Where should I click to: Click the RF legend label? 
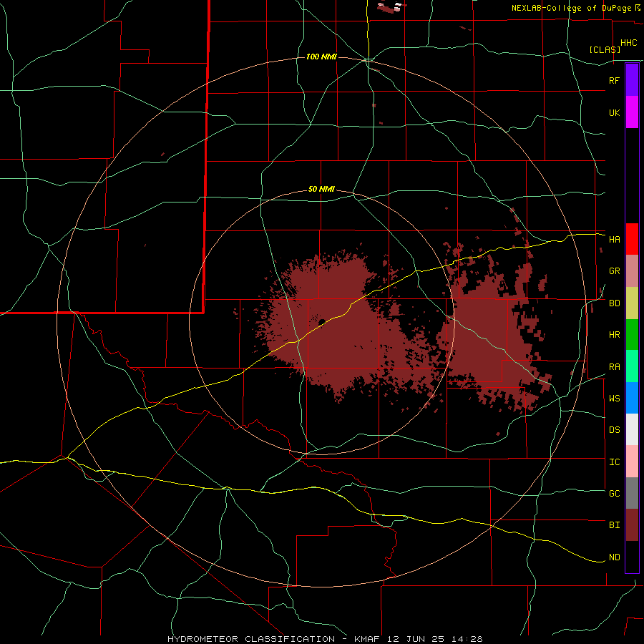click(x=614, y=80)
